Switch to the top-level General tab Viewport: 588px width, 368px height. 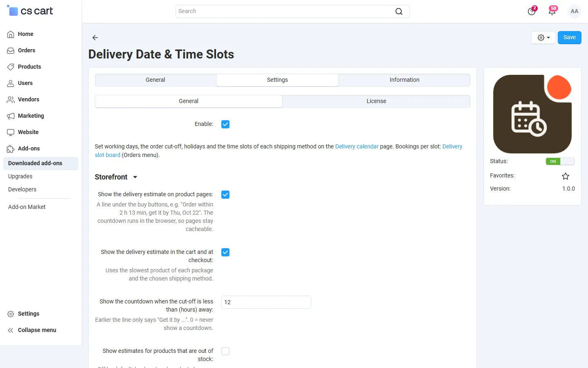[x=156, y=80]
